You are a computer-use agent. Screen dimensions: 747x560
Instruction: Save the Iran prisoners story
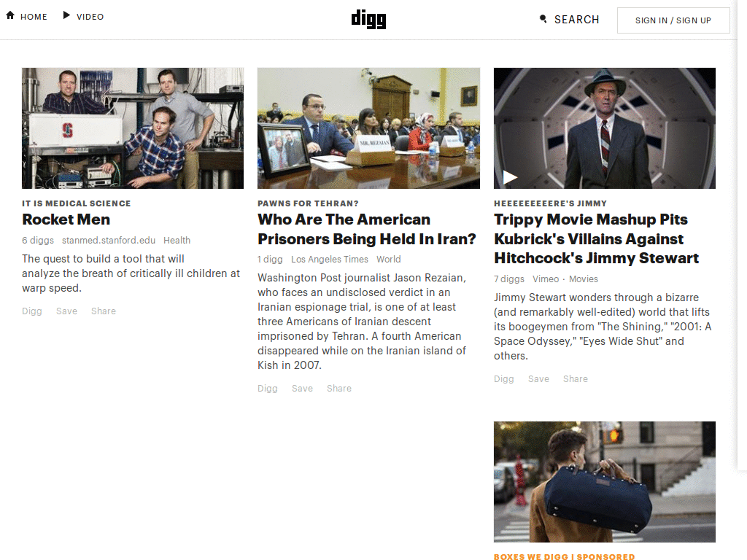(302, 388)
